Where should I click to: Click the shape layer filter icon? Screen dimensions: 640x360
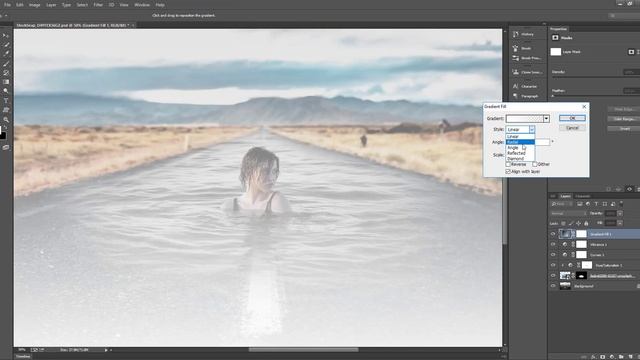604,204
